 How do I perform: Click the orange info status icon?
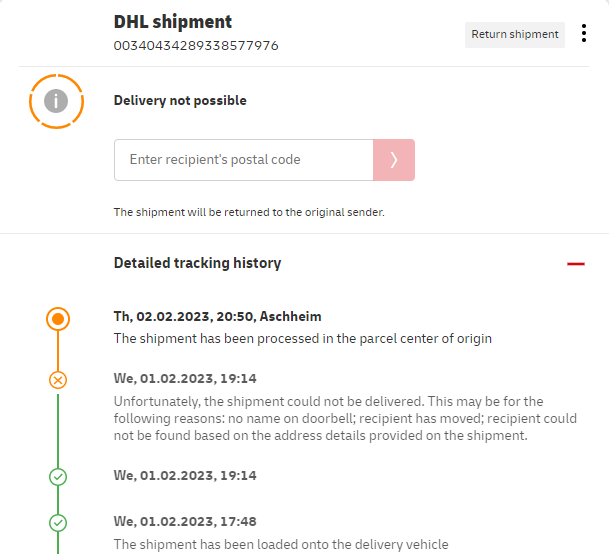click(58, 101)
